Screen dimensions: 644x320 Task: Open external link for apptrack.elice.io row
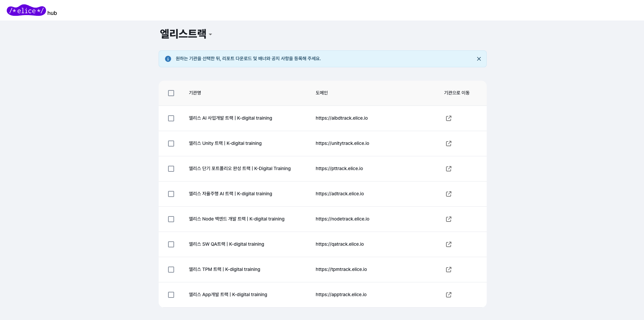[x=449, y=295]
